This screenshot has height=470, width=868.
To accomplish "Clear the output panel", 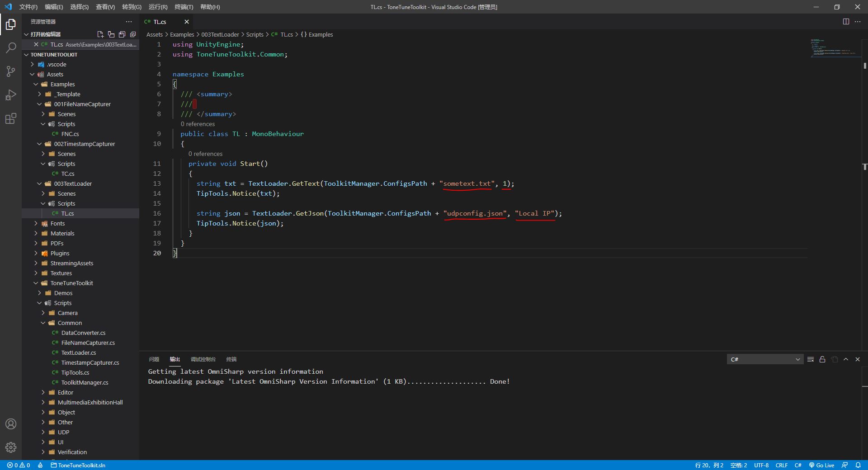I will pyautogui.click(x=811, y=359).
